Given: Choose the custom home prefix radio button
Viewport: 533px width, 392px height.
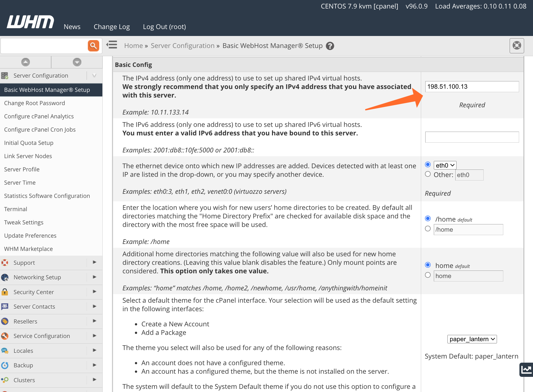Looking at the screenshot, I should click(428, 275).
